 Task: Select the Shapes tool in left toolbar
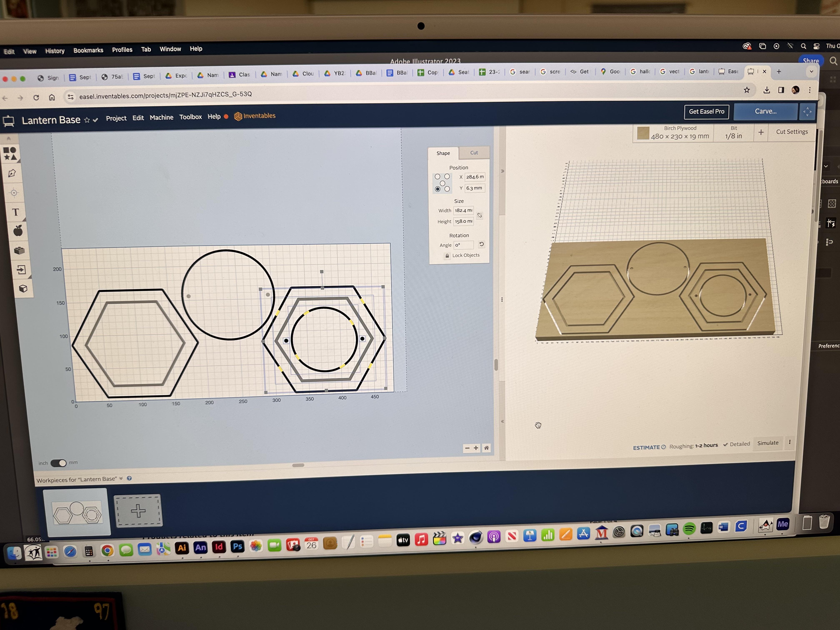[10, 153]
